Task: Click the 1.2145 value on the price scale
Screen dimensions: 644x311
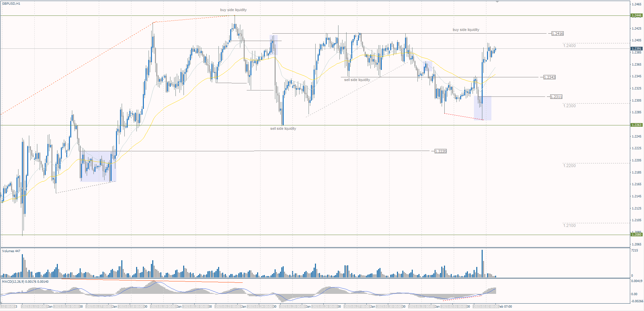Action: (x=637, y=196)
